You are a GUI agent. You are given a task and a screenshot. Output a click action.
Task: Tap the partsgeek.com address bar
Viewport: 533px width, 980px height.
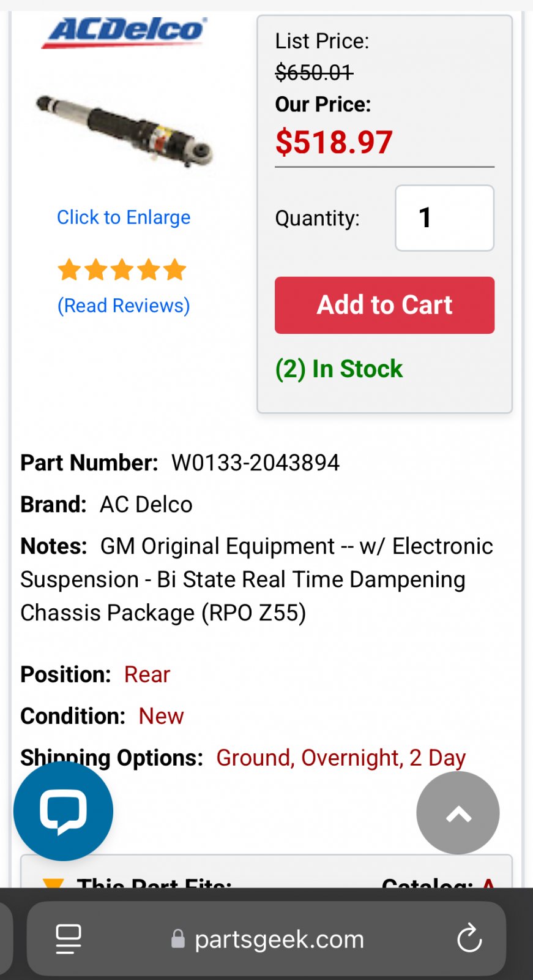(266, 938)
